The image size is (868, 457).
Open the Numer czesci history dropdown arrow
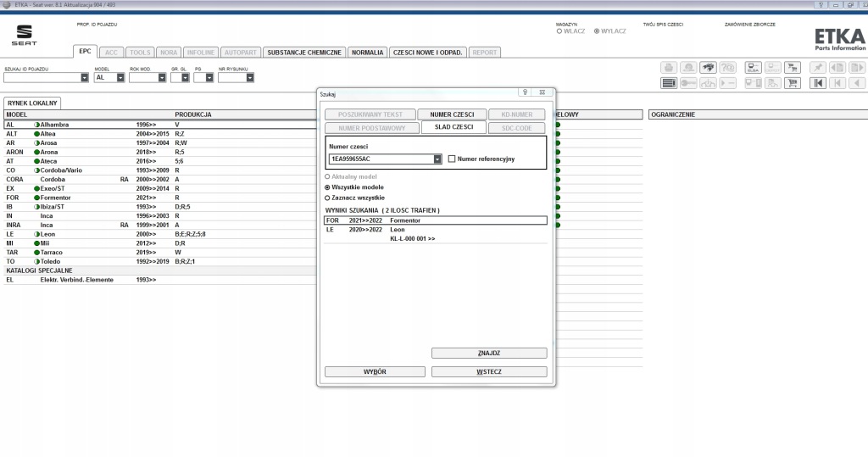[x=437, y=159]
